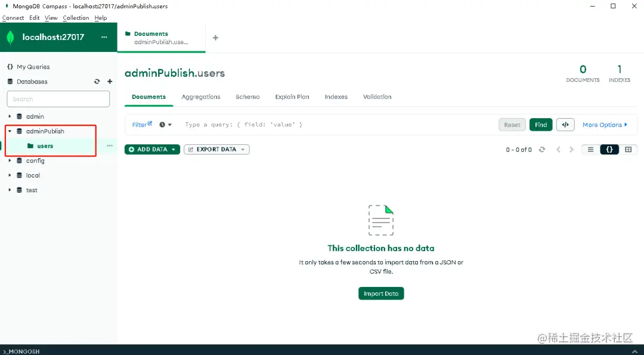
Task: Click the export to language code icon
Action: click(x=565, y=125)
